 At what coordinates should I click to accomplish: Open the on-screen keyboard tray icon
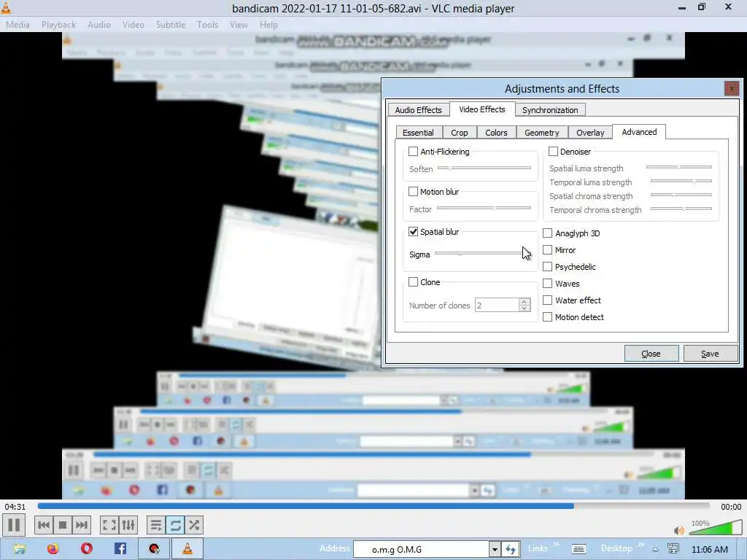(578, 549)
